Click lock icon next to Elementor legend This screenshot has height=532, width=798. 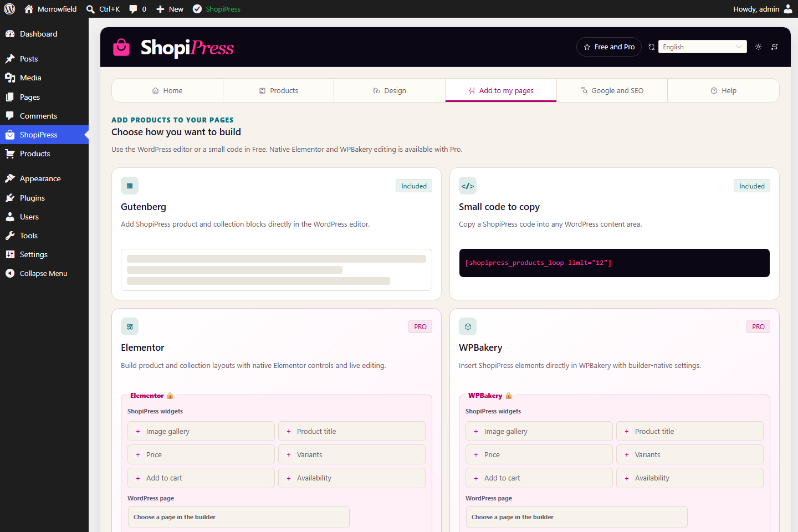pos(170,396)
